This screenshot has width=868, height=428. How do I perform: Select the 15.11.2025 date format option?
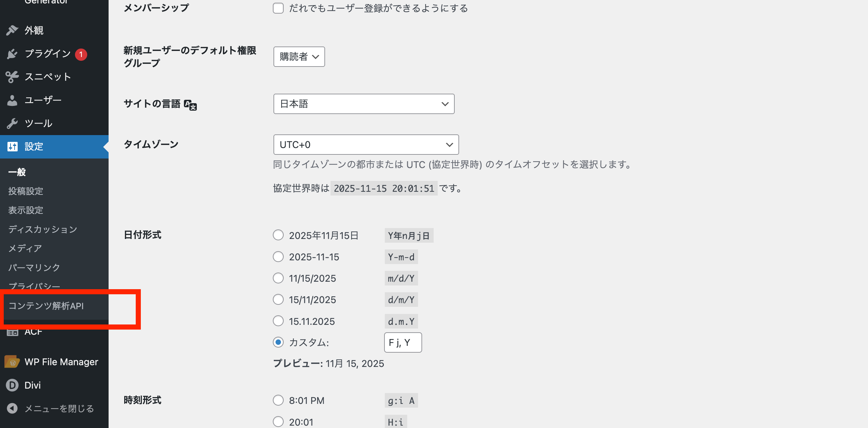[278, 321]
